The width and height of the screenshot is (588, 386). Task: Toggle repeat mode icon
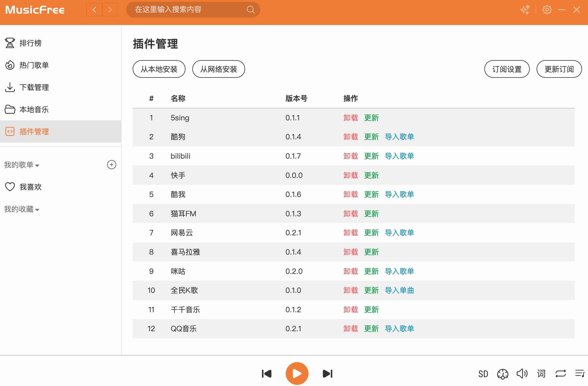[561, 374]
